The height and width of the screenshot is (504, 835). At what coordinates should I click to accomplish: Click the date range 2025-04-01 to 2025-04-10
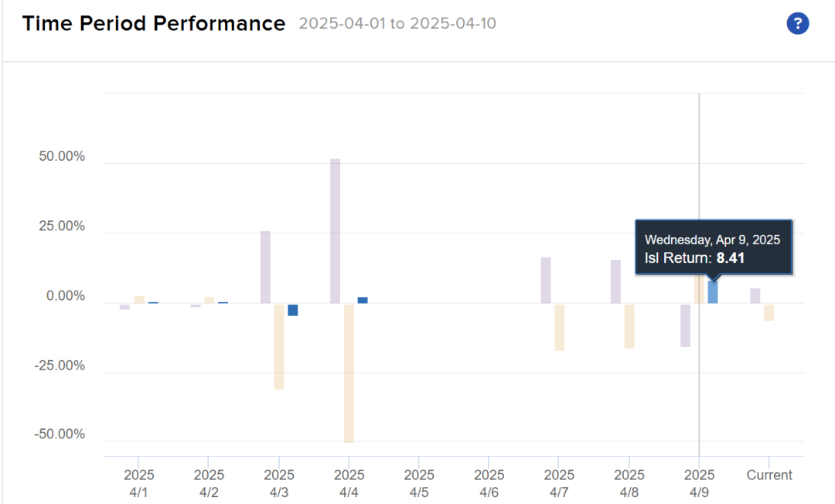(397, 24)
